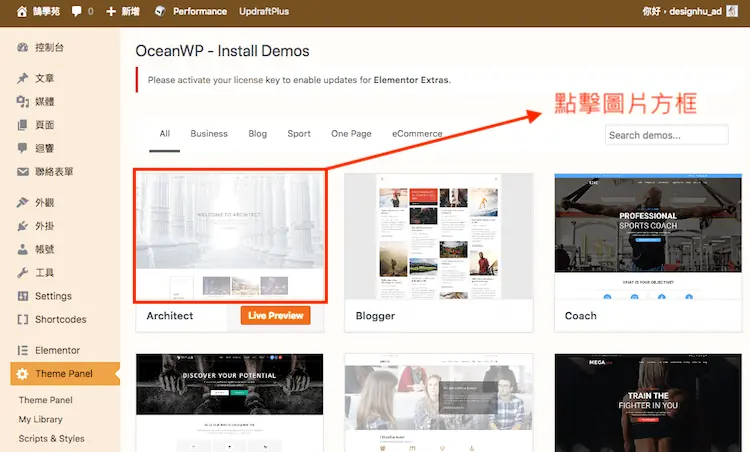The height and width of the screenshot is (452, 750).
Task: Click the user avatar thumbnail
Action: 732,11
